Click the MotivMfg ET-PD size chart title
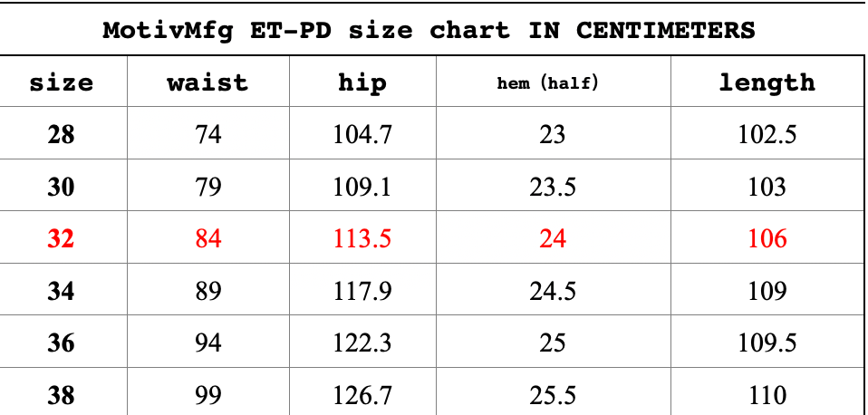868x415 pixels. [x=429, y=30]
